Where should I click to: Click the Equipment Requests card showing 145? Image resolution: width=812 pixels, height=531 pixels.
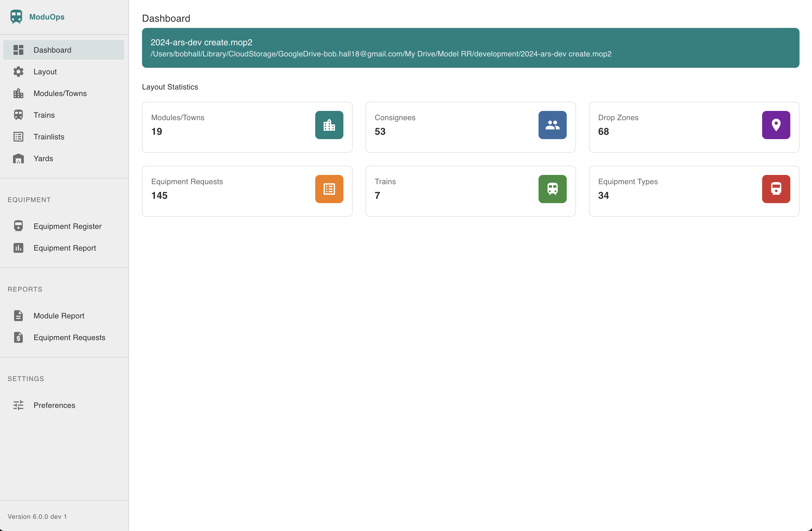click(247, 191)
